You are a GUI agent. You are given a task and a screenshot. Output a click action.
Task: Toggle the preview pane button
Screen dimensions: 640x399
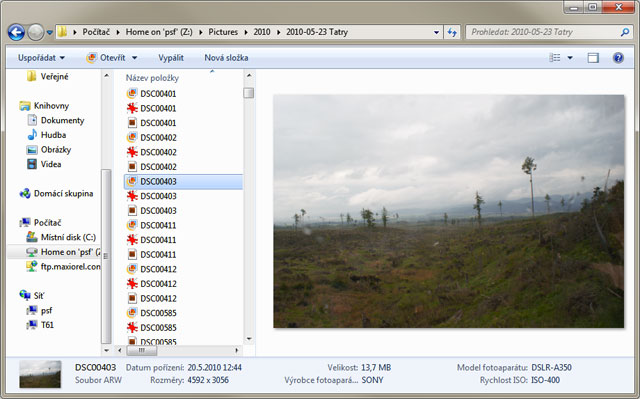[593, 58]
